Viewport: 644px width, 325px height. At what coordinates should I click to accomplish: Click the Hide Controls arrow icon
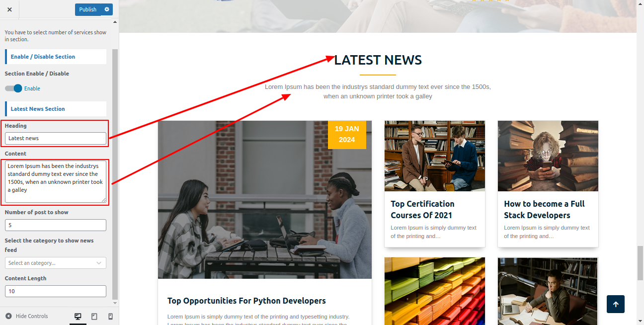click(x=8, y=316)
